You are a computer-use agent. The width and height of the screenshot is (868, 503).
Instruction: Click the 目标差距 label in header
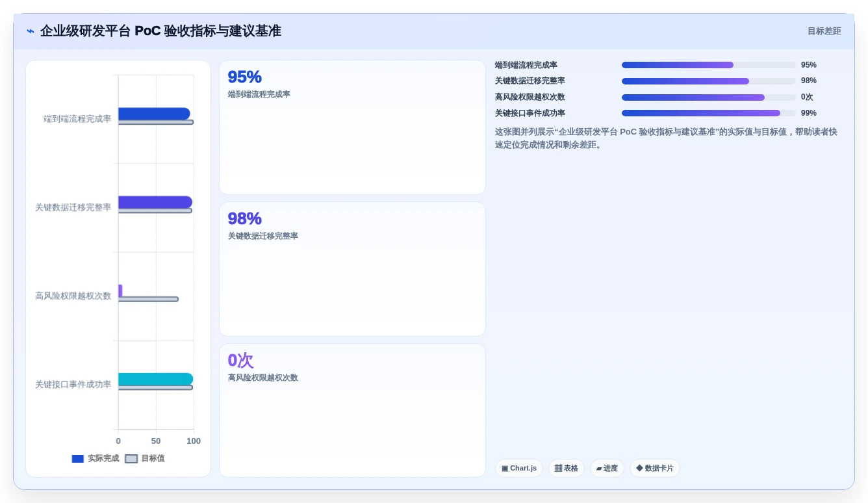tap(824, 31)
